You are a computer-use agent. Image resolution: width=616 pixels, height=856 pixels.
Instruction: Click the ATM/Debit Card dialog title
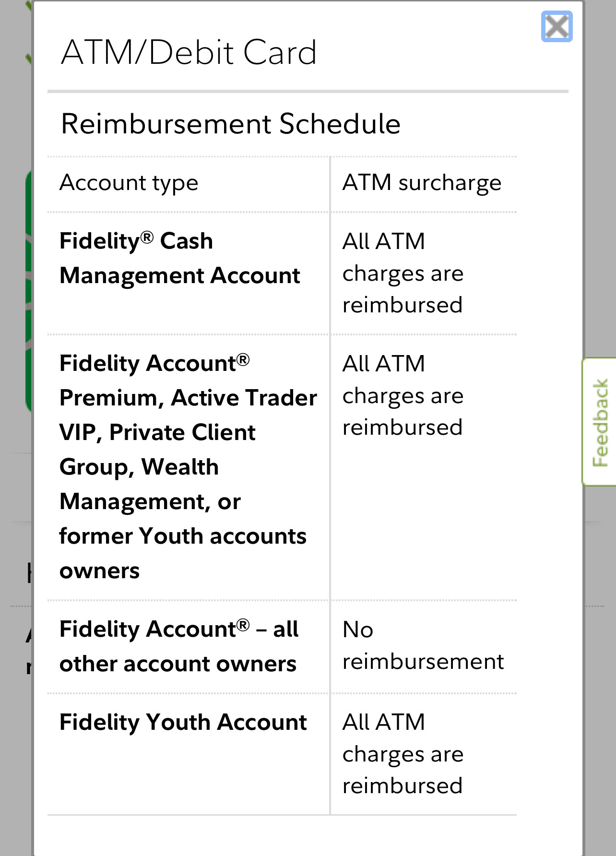click(189, 52)
